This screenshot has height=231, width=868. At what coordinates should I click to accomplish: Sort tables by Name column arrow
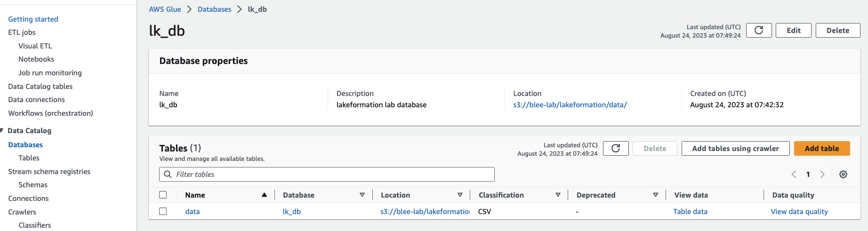(x=264, y=195)
